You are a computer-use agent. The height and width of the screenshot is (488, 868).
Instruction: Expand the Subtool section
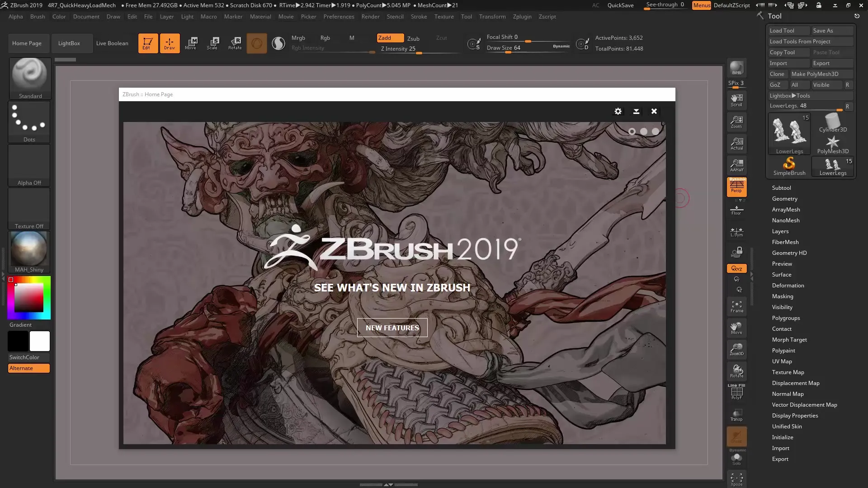[781, 188]
